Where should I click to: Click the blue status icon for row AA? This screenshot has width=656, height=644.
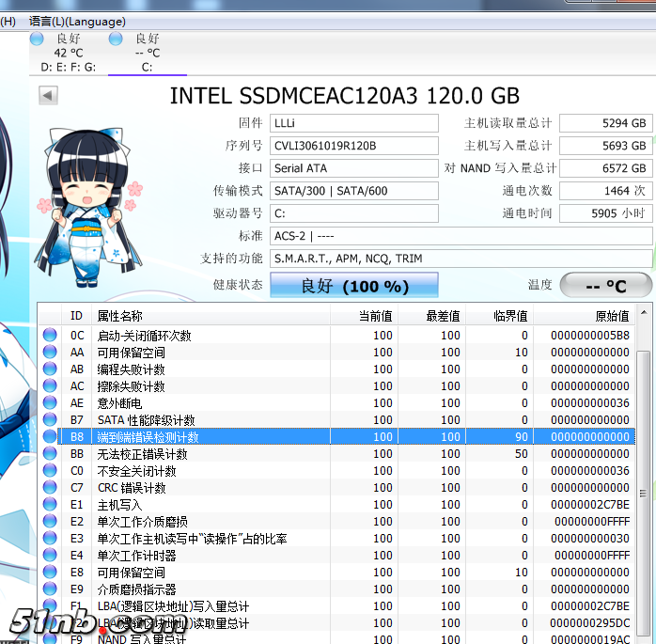click(x=50, y=353)
